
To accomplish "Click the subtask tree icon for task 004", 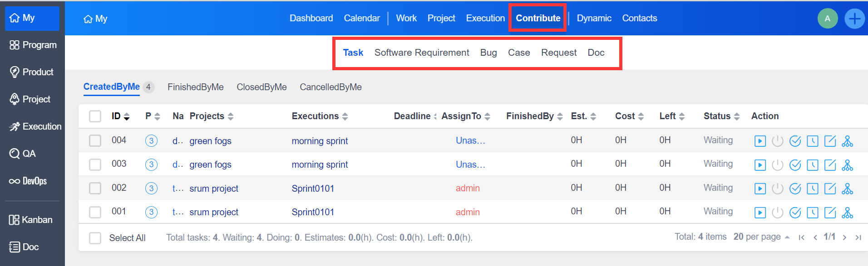I will [847, 141].
